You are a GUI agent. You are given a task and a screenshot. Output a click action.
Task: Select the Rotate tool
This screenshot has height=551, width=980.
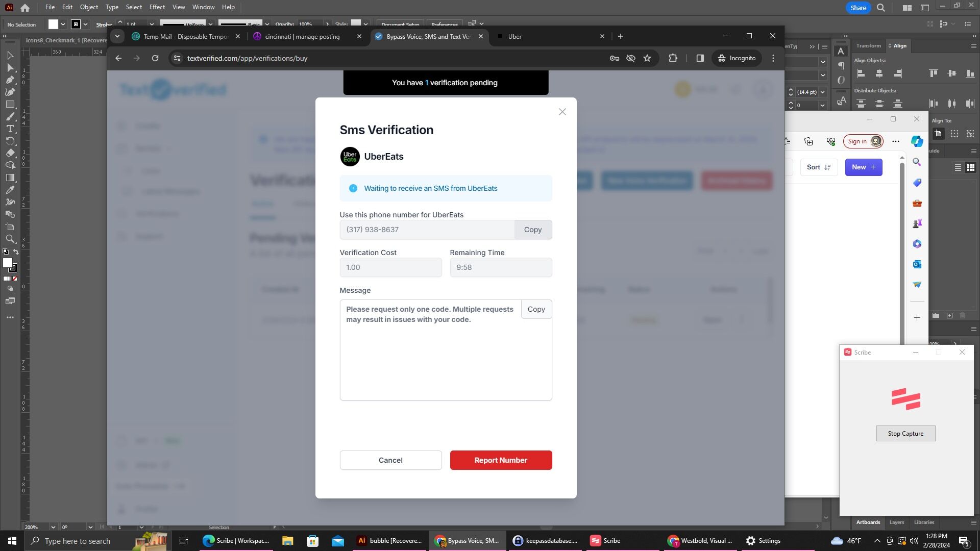click(x=10, y=141)
